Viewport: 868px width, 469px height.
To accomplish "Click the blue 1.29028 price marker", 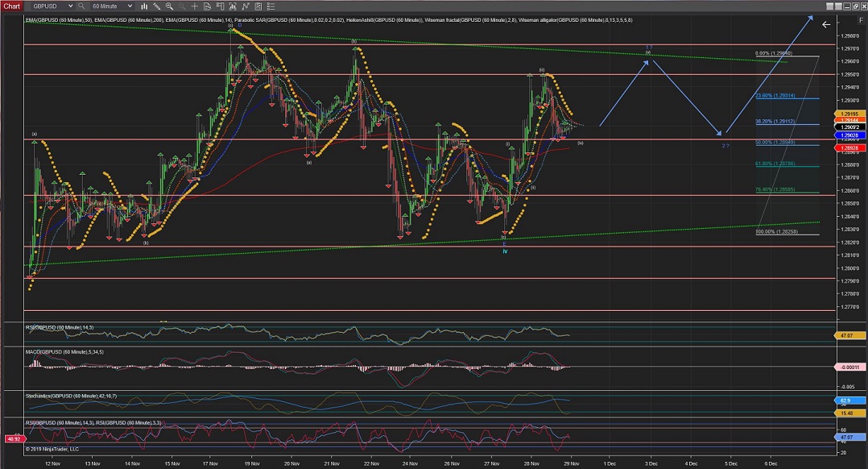I will 849,135.
